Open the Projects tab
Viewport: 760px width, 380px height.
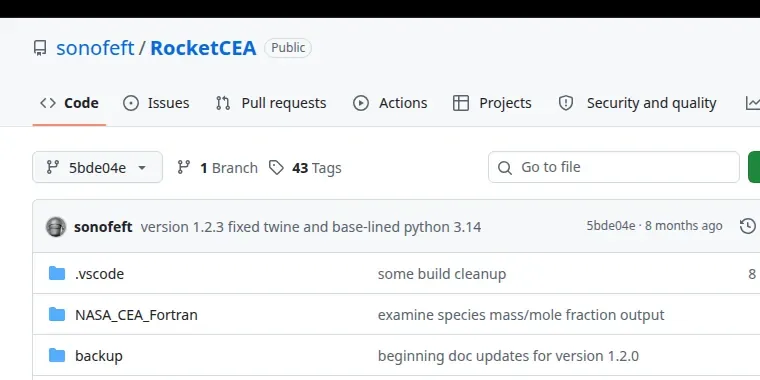(492, 103)
